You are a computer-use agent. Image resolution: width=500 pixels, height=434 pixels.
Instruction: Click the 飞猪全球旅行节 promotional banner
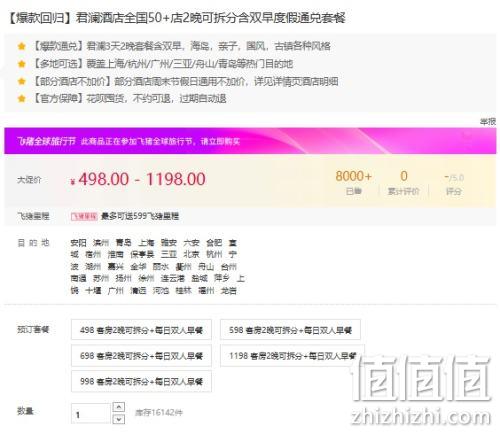coord(250,141)
